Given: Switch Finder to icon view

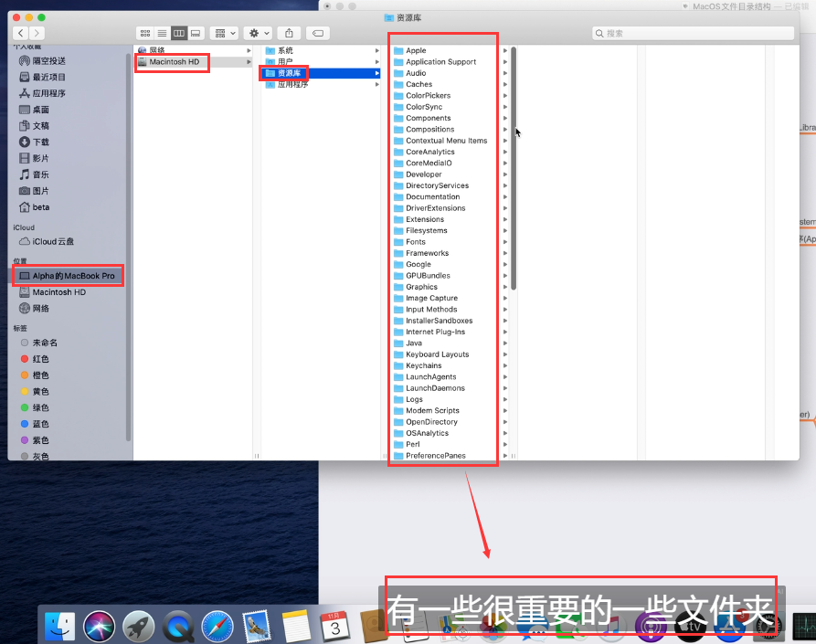Looking at the screenshot, I should pyautogui.click(x=145, y=33).
